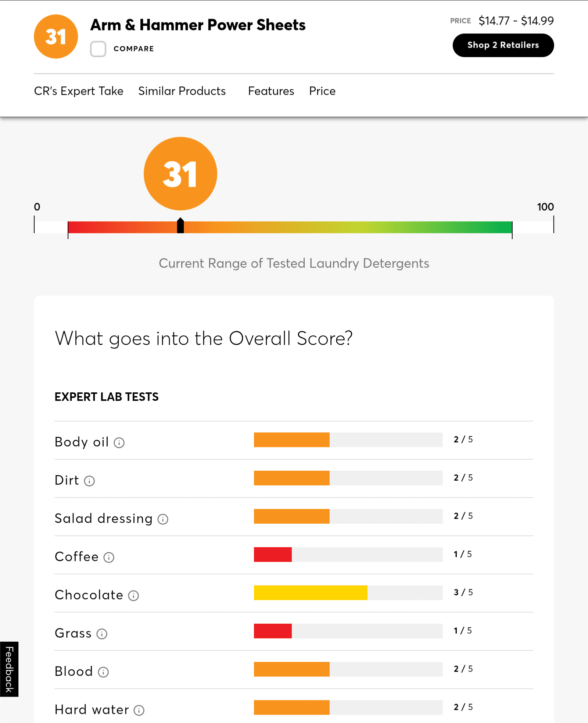Show Blood test info icon details
This screenshot has width=588, height=723.
[103, 672]
